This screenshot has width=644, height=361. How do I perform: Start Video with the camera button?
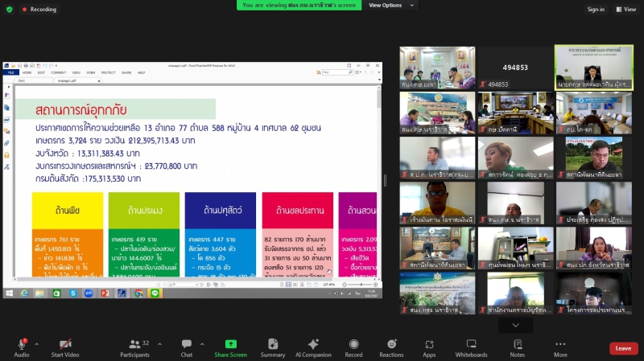65,344
